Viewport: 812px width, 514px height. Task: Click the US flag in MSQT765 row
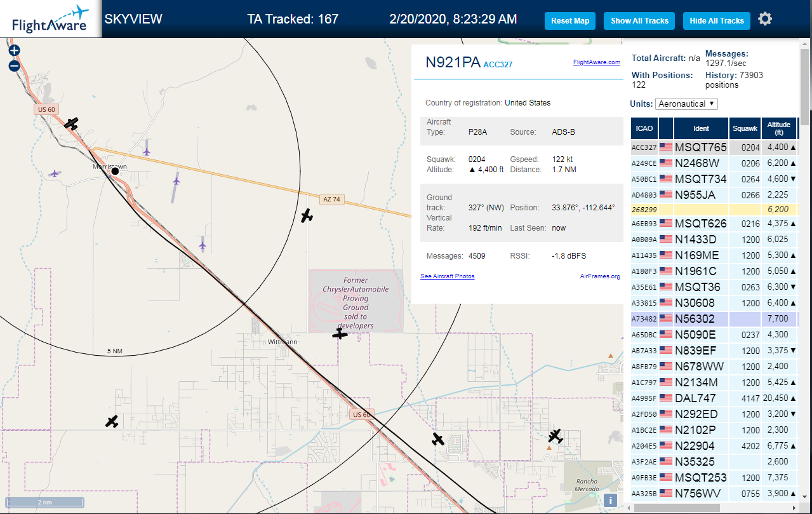click(x=666, y=147)
